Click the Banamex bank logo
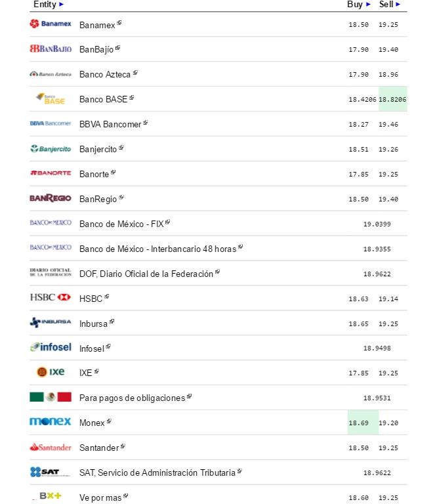The height and width of the screenshot is (504, 435). point(51,24)
